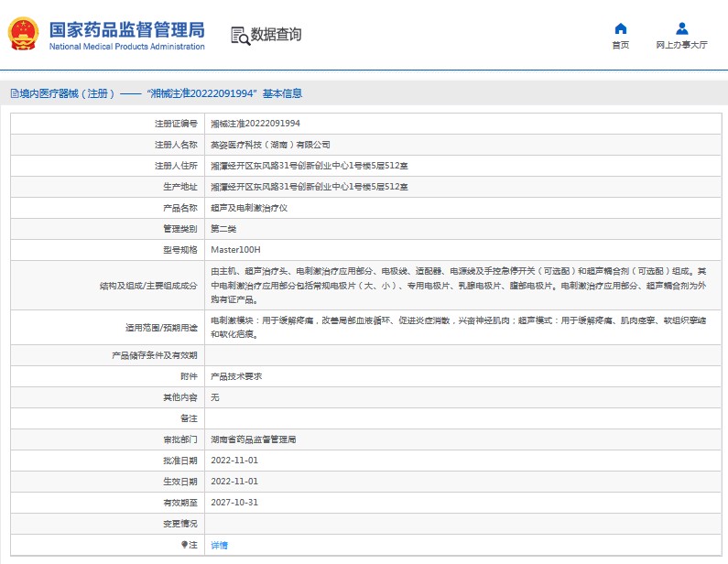Click the expiry date 2027-10-31

(x=234, y=502)
